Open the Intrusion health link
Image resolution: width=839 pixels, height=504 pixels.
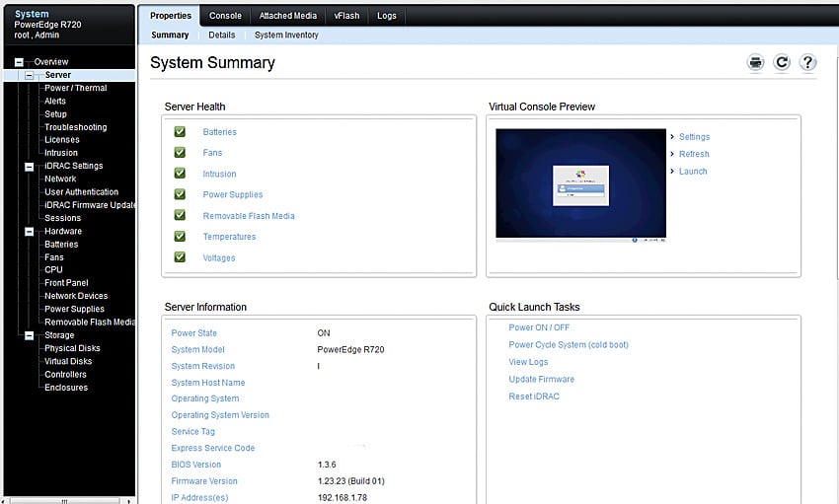(x=219, y=174)
